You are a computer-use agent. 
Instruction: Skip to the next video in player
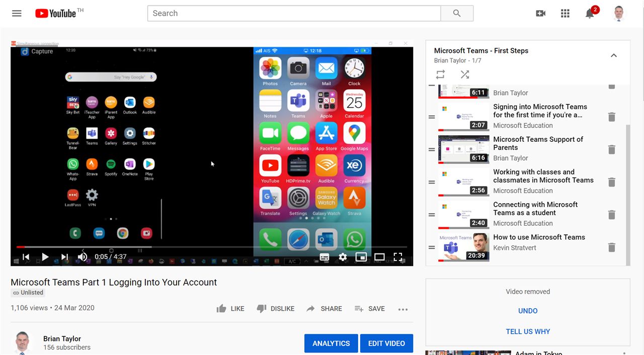[x=64, y=257]
